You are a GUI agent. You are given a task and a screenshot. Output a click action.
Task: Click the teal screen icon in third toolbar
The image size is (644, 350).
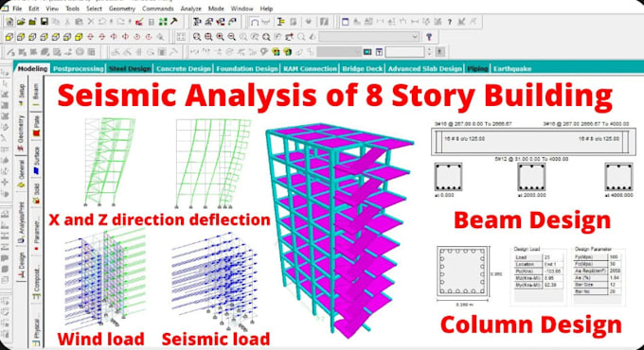367,52
